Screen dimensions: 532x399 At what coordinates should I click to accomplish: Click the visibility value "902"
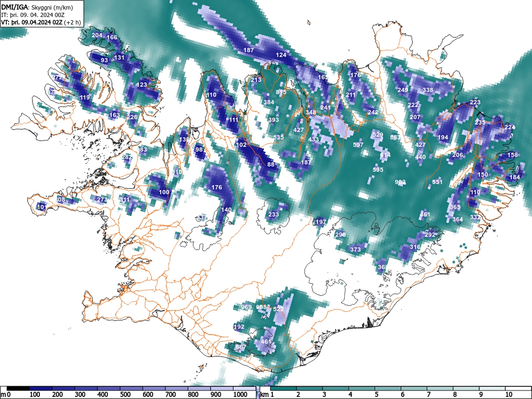400,182
